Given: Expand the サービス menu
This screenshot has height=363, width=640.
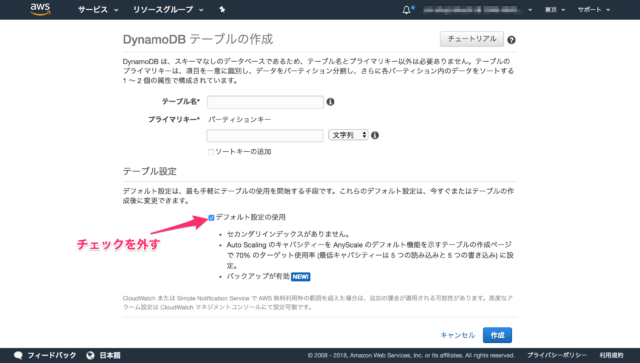Looking at the screenshot, I should coord(98,9).
